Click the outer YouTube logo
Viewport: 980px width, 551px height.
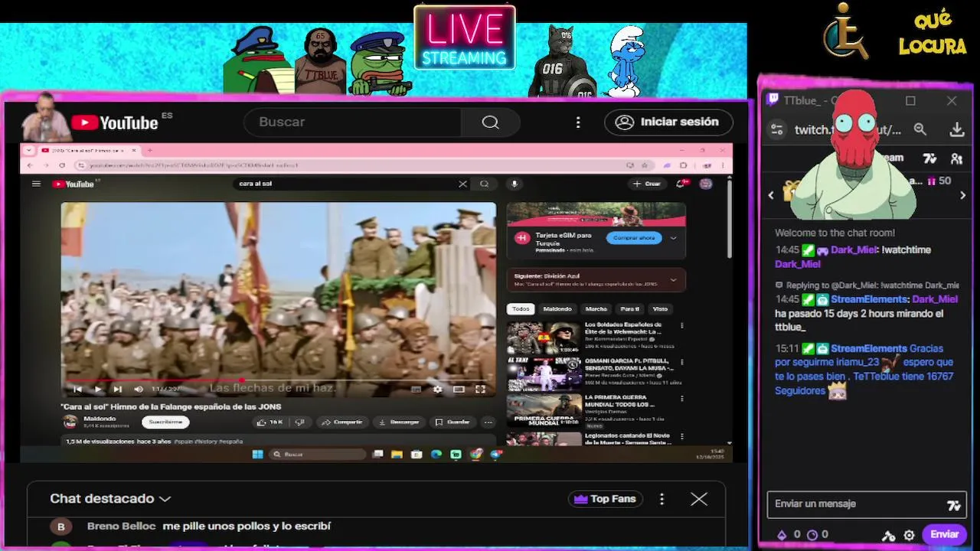pos(115,122)
